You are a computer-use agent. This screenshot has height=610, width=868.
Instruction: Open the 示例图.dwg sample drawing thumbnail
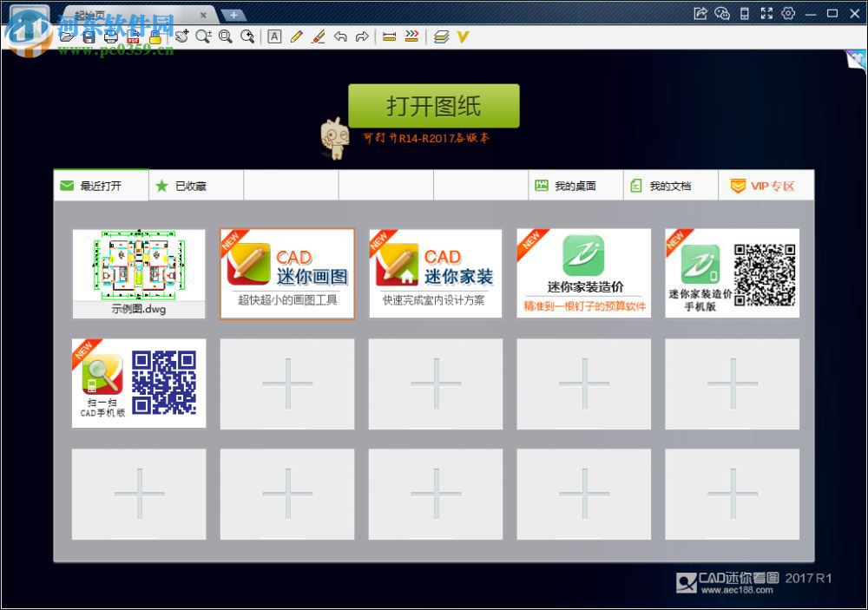[x=138, y=272]
